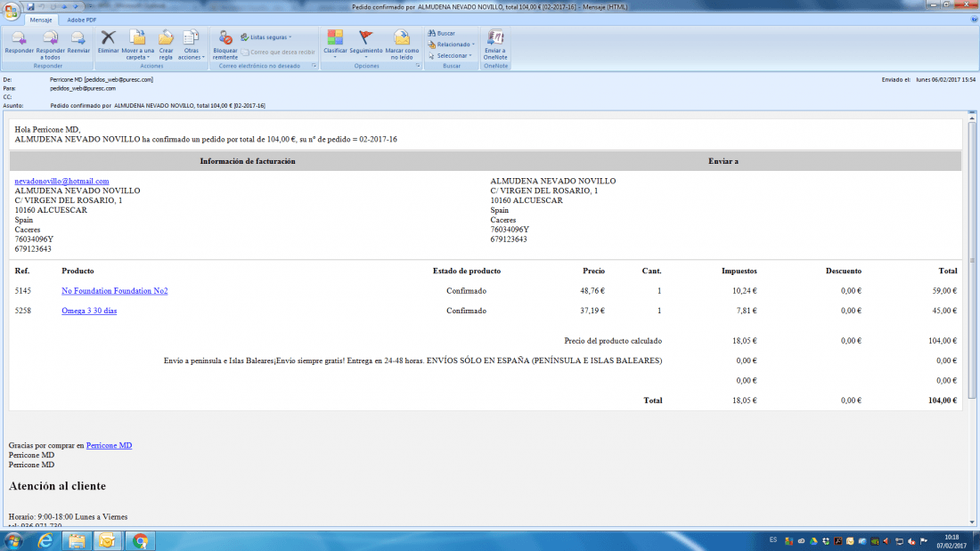The image size is (980, 551).
Task: Click scrollbar up arrow in message
Action: coord(972,117)
